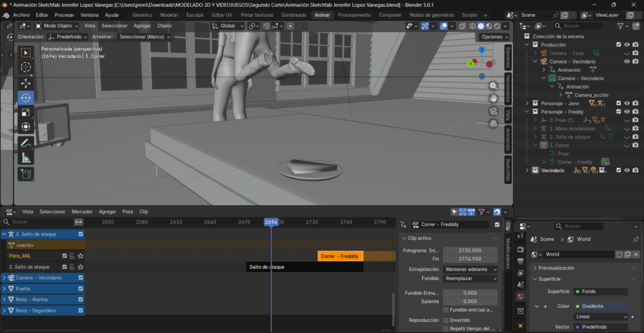Pin the World properties context

(636, 239)
